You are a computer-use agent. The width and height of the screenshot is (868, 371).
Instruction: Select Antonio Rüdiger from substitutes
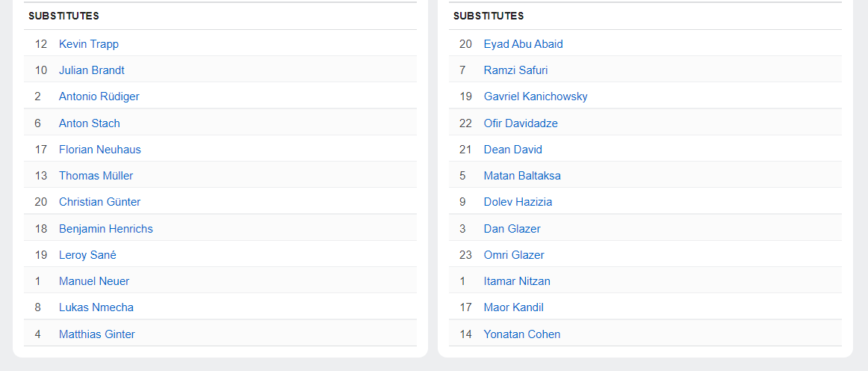pos(99,96)
